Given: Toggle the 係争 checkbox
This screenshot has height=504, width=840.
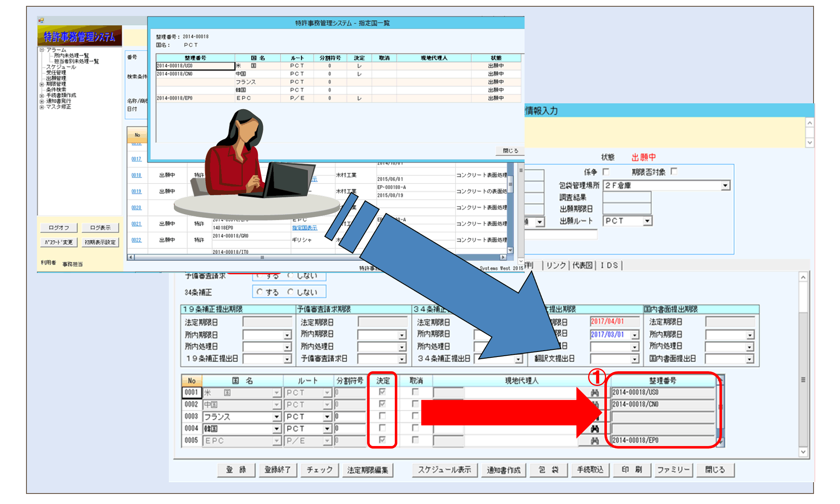Looking at the screenshot, I should pos(606,172).
